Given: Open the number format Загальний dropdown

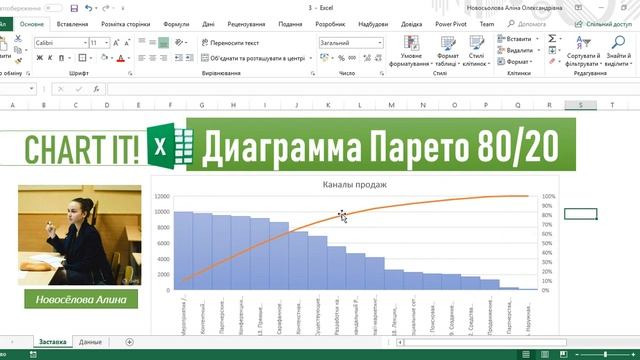Looking at the screenshot, I should click(380, 42).
